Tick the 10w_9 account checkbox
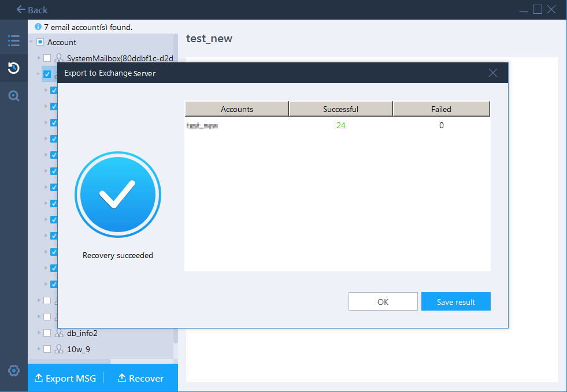The height and width of the screenshot is (392, 567). [47, 349]
